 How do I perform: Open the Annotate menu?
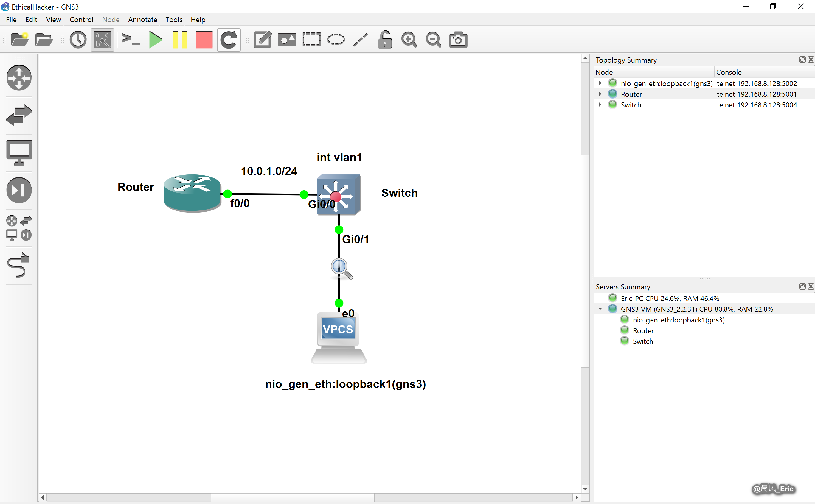click(142, 20)
